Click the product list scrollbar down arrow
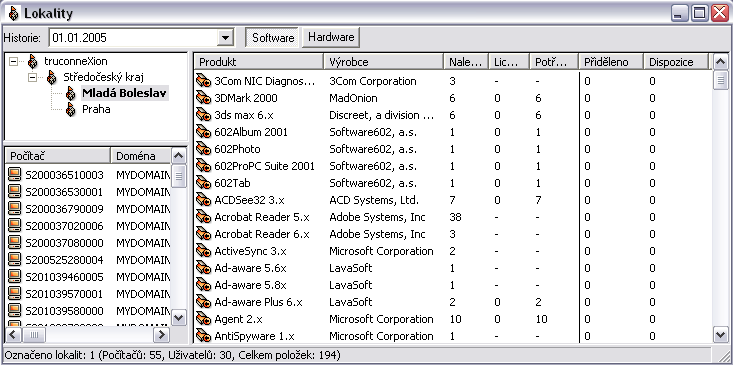 pos(720,335)
